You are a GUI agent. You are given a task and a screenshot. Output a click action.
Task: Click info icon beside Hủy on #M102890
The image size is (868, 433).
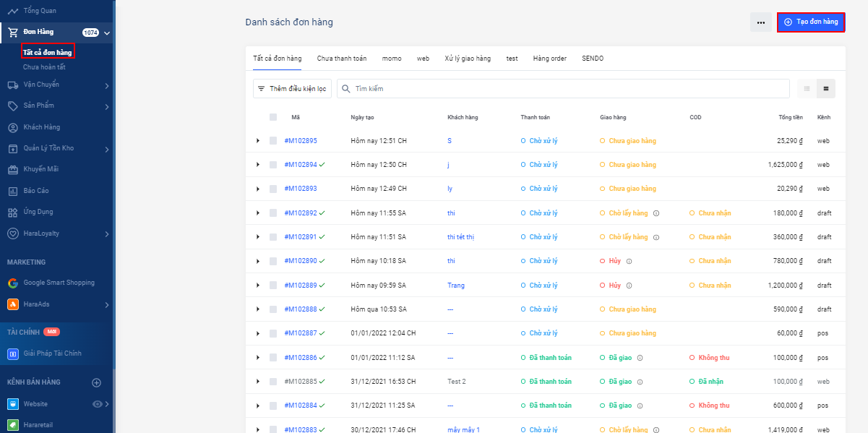click(629, 261)
